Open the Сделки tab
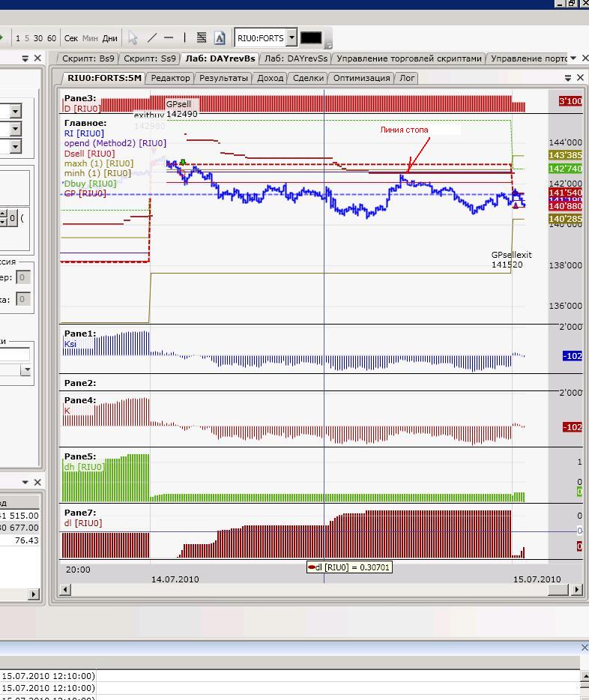 coord(308,78)
